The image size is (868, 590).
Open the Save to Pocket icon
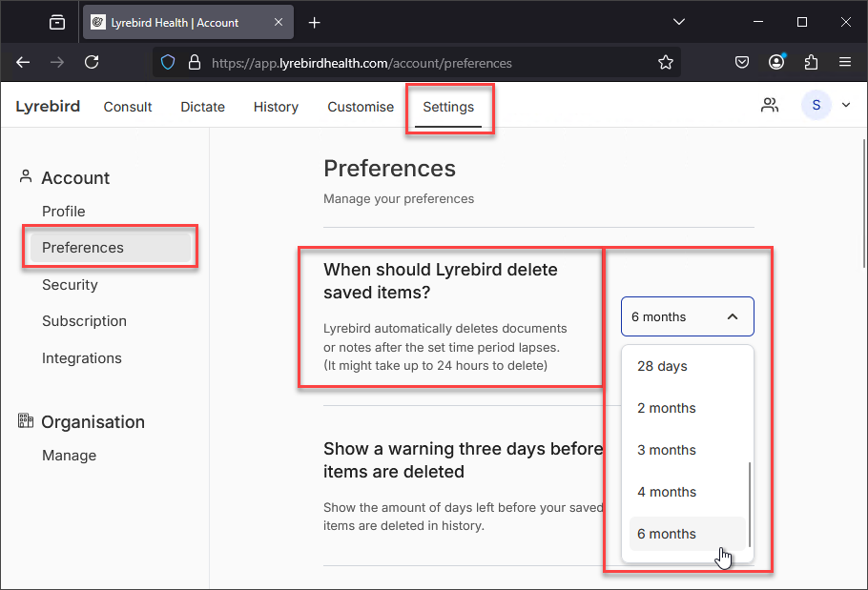(742, 63)
